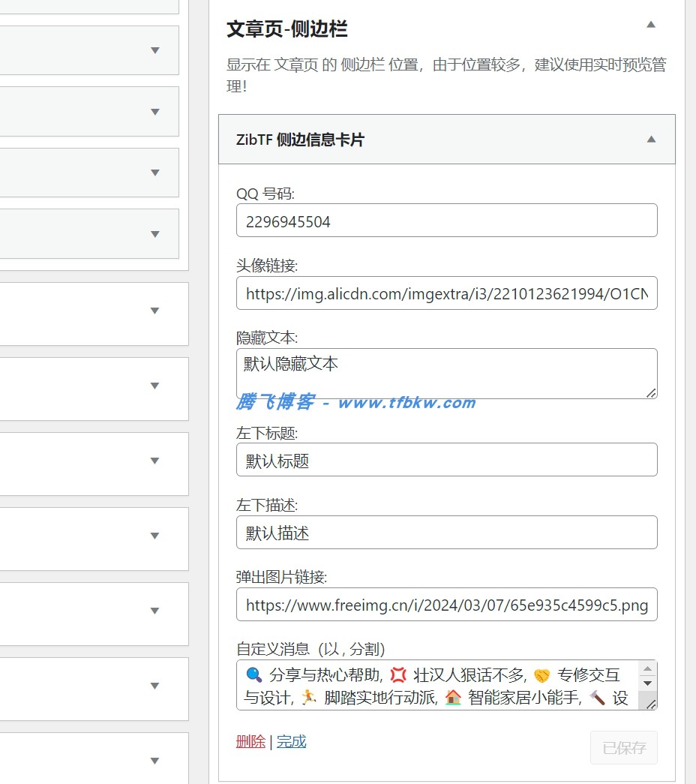Image resolution: width=696 pixels, height=784 pixels.
Task: Click inside the 左下标题 text box
Action: 446,460
